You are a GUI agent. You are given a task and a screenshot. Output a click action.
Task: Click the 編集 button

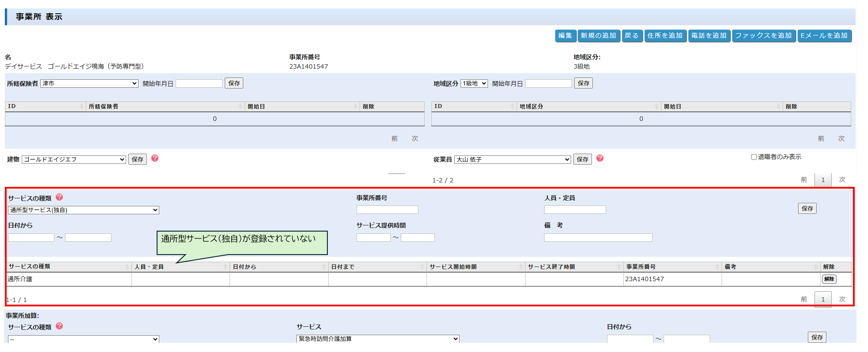[x=565, y=35]
